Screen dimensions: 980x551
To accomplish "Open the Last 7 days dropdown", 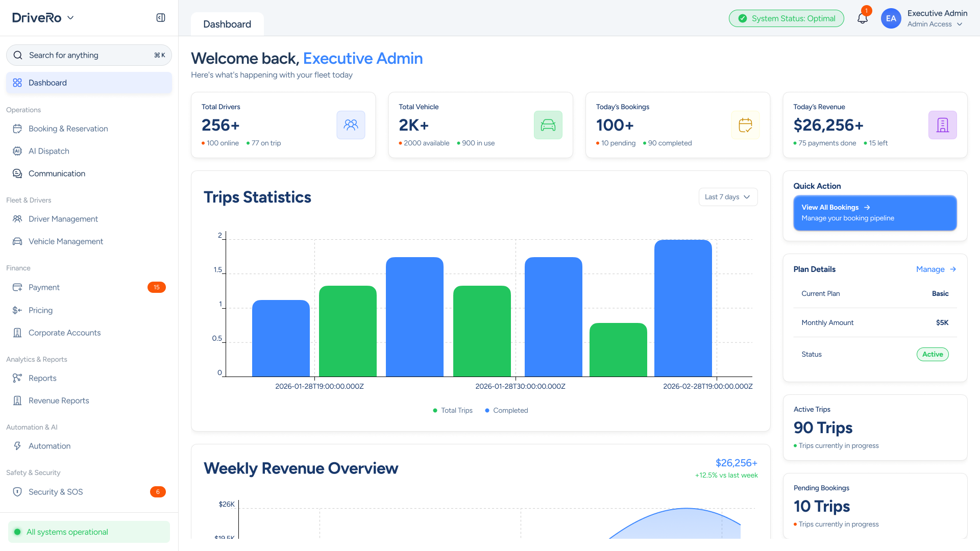I will coord(728,197).
